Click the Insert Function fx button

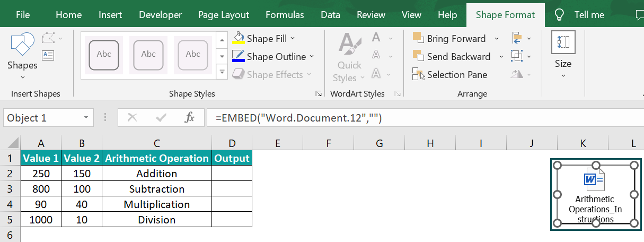coord(189,118)
